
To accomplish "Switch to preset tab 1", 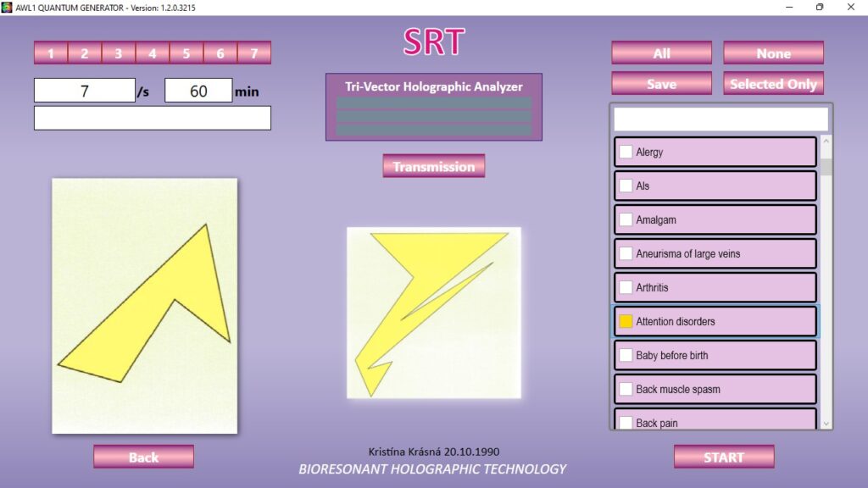I will tap(51, 53).
